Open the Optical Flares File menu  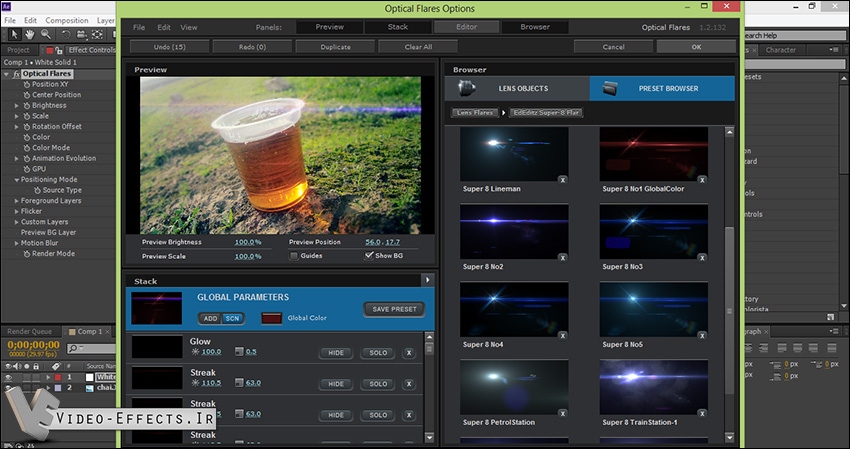pos(139,27)
